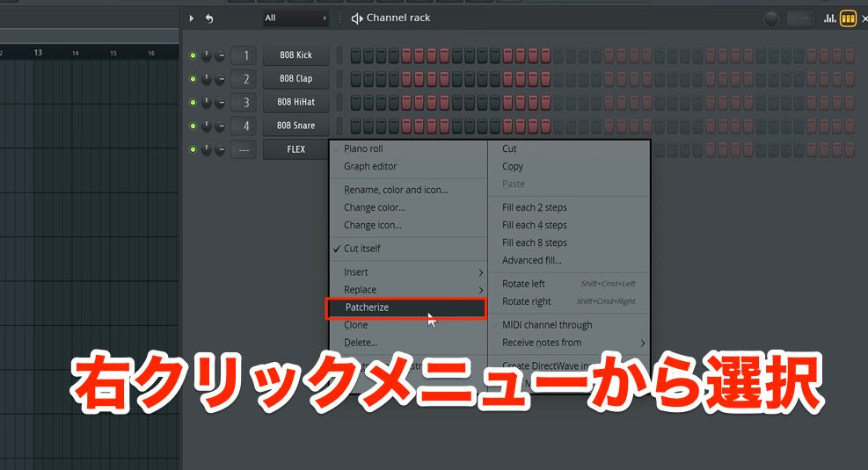Mute the 808 Kick channel green LED

point(193,55)
